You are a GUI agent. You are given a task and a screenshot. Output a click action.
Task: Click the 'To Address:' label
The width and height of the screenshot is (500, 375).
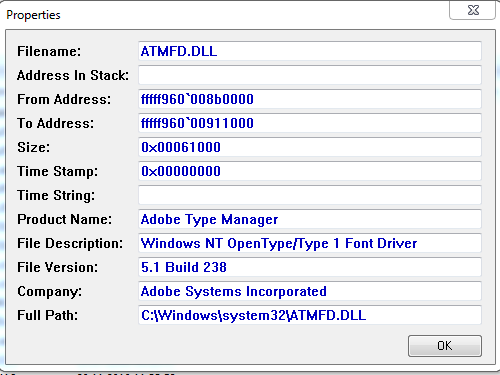point(56,123)
